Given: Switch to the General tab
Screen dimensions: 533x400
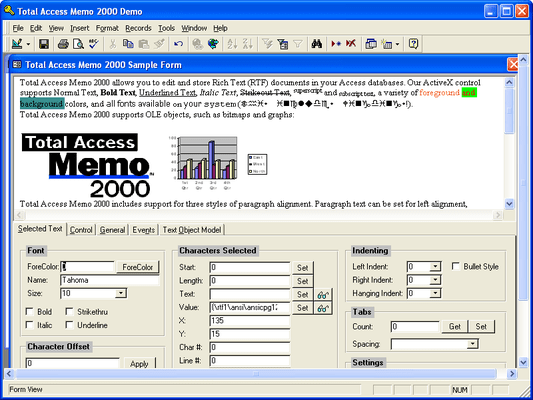Looking at the screenshot, I should [x=113, y=230].
